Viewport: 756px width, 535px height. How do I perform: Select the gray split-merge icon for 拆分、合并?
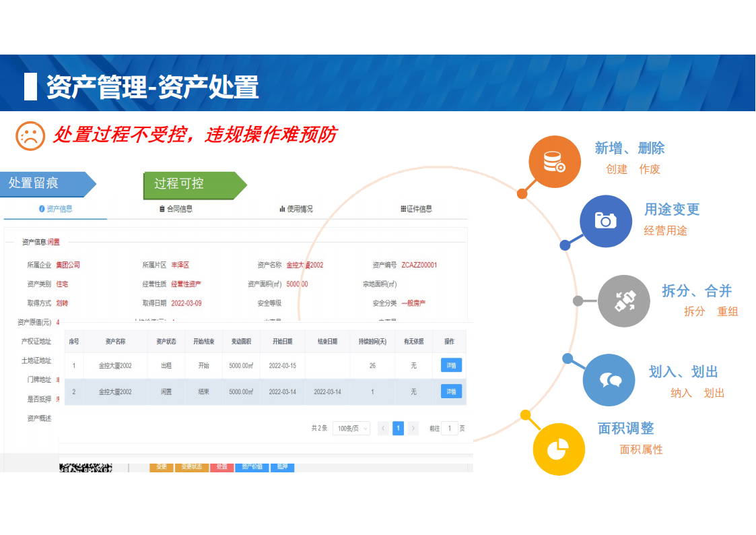pyautogui.click(x=624, y=301)
